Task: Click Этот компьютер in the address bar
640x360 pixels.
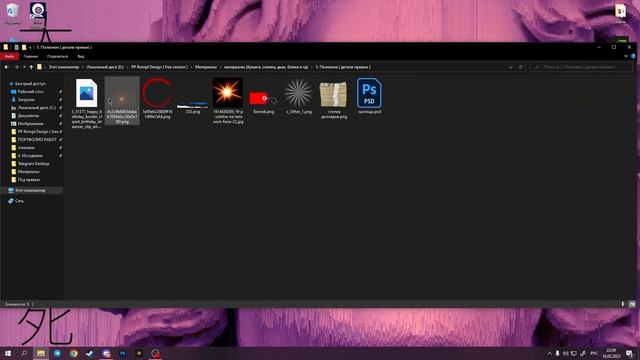Action: (64, 67)
